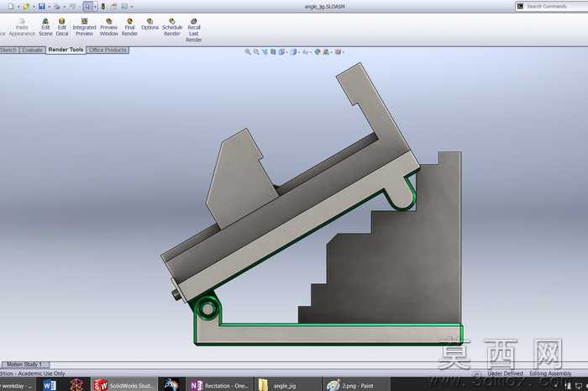This screenshot has width=588, height=391.
Task: Select the green-highlighted base plate in the model
Action: (330, 335)
